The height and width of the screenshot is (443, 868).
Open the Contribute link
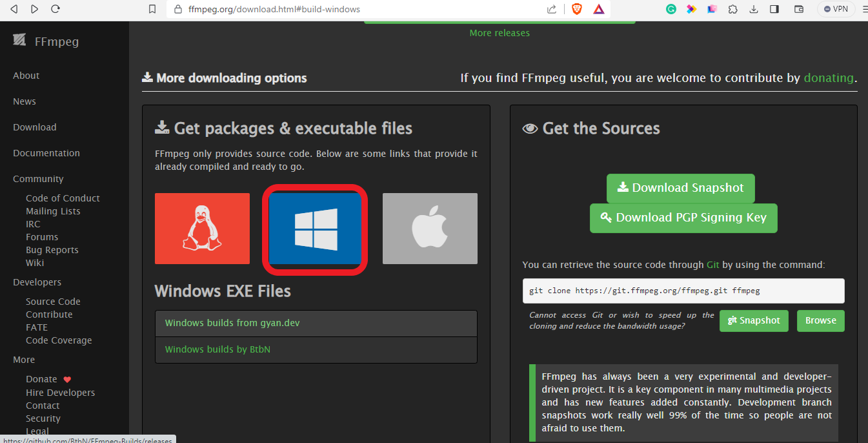(49, 314)
